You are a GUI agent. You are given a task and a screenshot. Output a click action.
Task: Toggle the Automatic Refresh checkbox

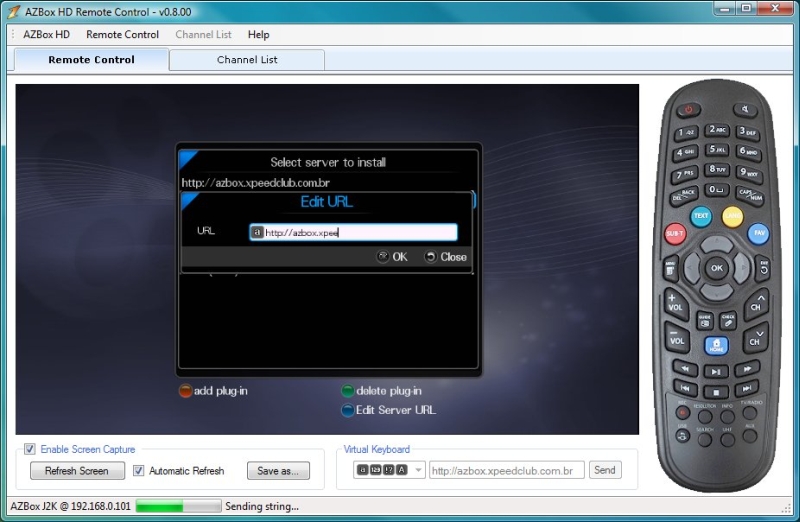pos(138,470)
